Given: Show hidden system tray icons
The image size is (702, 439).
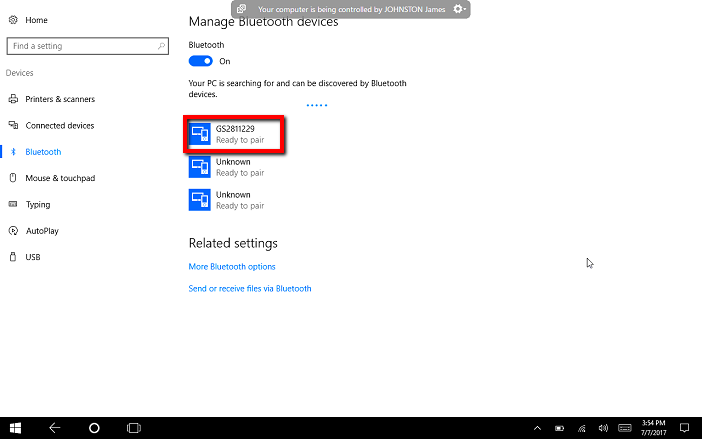Looking at the screenshot, I should tap(538, 427).
